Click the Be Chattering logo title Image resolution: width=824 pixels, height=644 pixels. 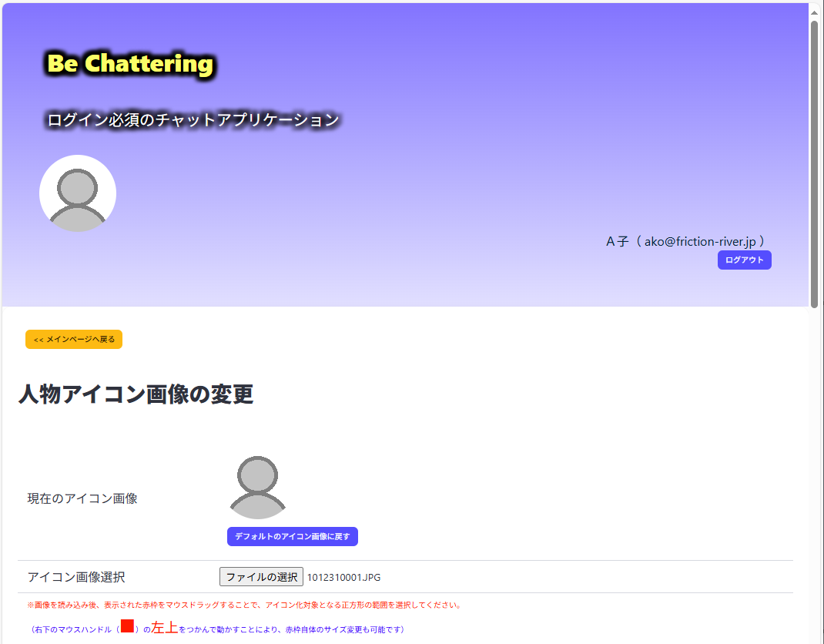tap(130, 64)
